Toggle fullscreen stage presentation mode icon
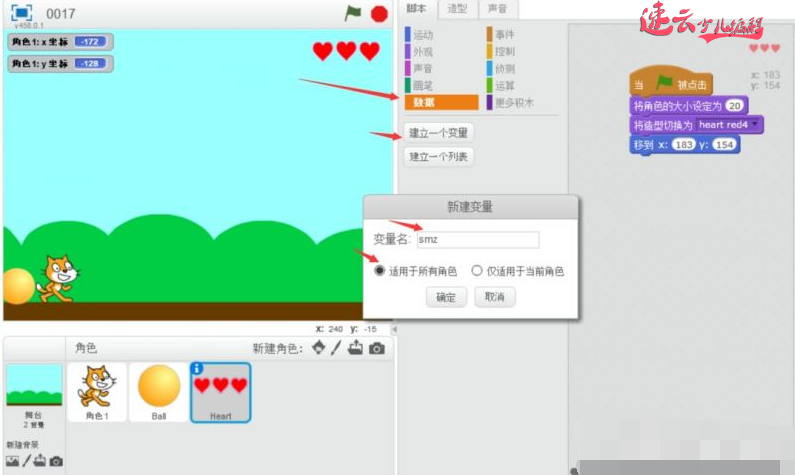The image size is (795, 475). 22,13
